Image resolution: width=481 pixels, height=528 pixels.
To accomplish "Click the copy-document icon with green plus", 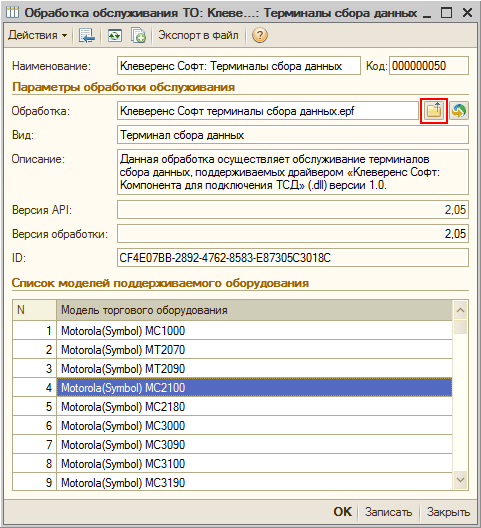I will tap(138, 35).
